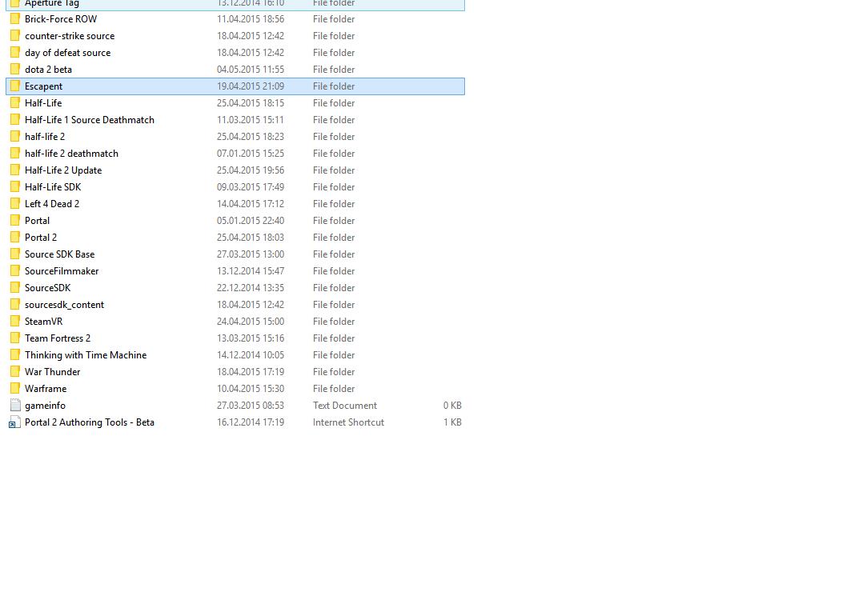The image size is (858, 616).
Task: Click the SteamVR folder icon
Action: click(x=15, y=322)
